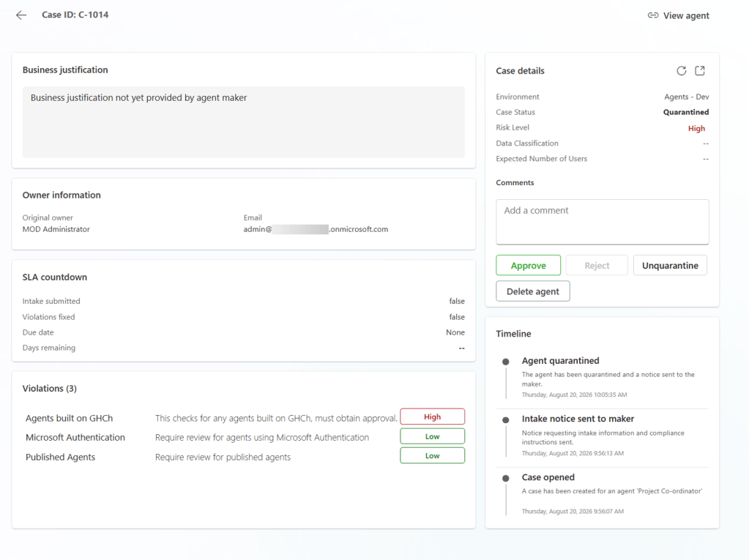Screen dimensions: 749x560
Task: Click the Agent quarantined timeline dot
Action: 505,362
